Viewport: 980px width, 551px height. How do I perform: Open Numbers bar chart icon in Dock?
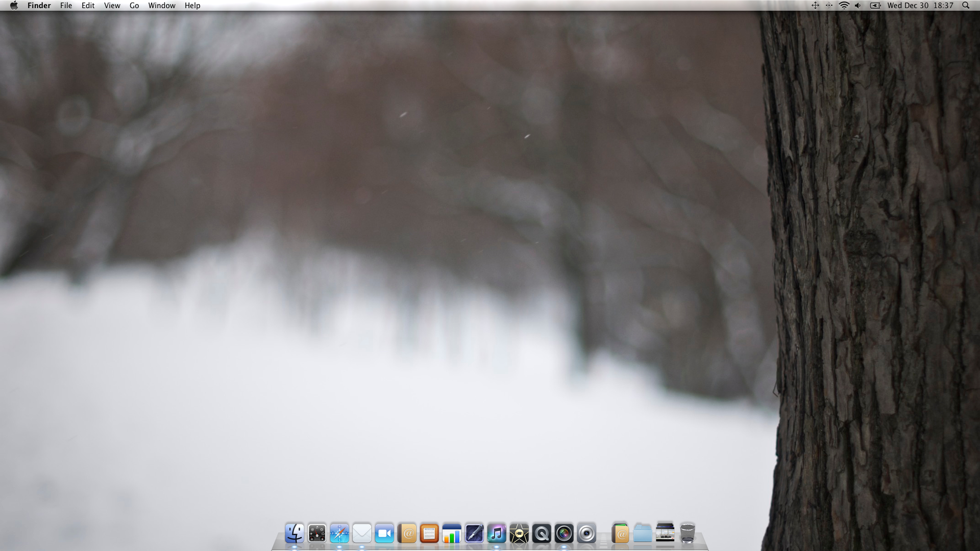[452, 534]
